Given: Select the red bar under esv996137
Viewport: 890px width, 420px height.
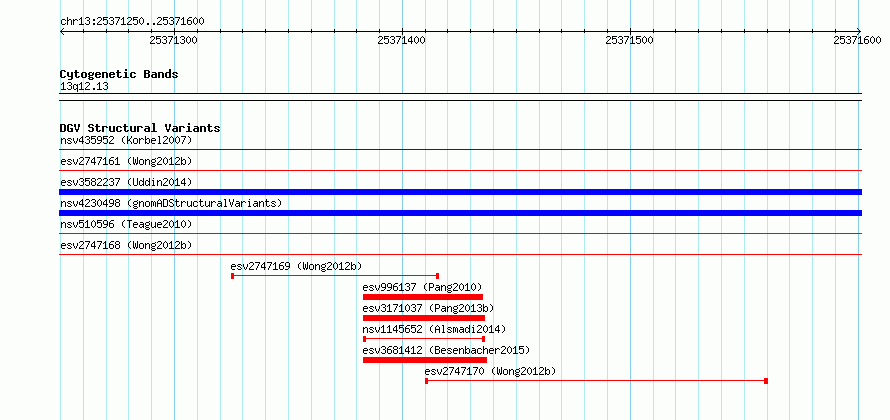Looking at the screenshot, I should (x=423, y=297).
